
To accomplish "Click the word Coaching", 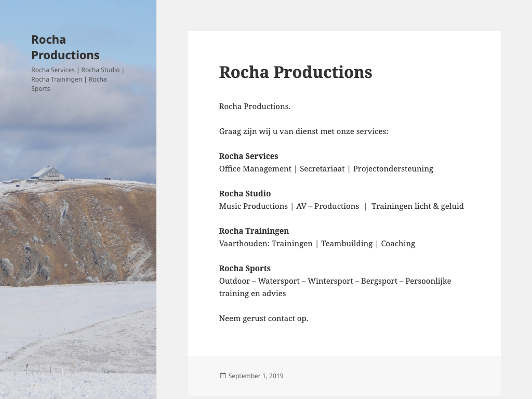I will coord(398,243).
